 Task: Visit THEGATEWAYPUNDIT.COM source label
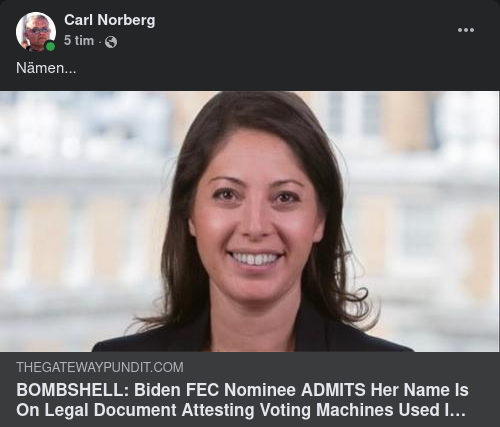pos(100,367)
